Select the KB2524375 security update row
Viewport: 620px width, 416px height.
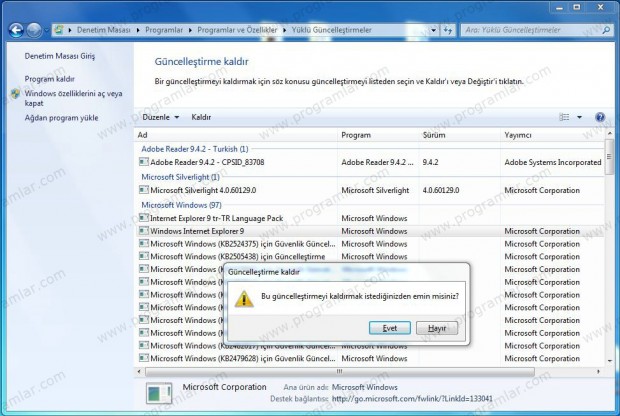370,244
